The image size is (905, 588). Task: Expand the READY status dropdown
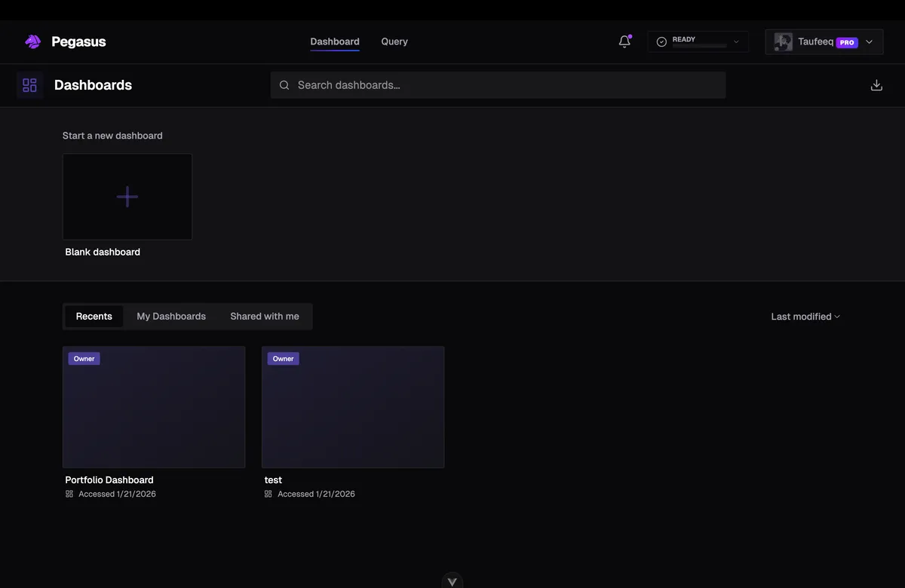[736, 42]
